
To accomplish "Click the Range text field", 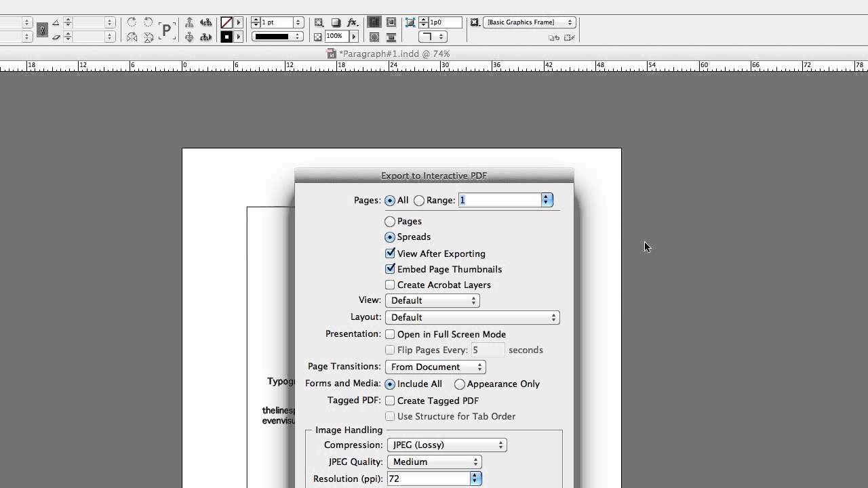I will click(500, 200).
